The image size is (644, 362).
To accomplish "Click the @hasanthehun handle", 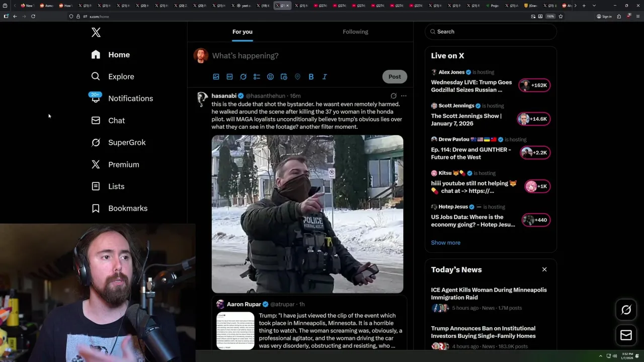I will point(265,96).
